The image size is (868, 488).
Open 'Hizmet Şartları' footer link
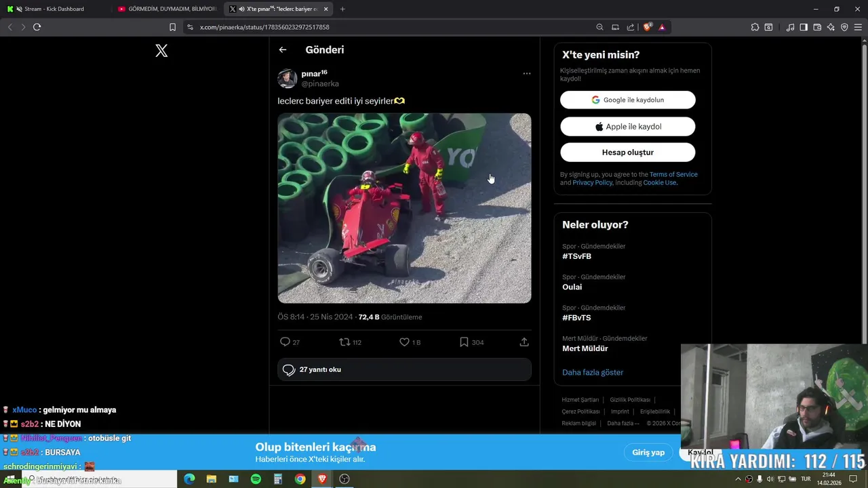point(580,400)
